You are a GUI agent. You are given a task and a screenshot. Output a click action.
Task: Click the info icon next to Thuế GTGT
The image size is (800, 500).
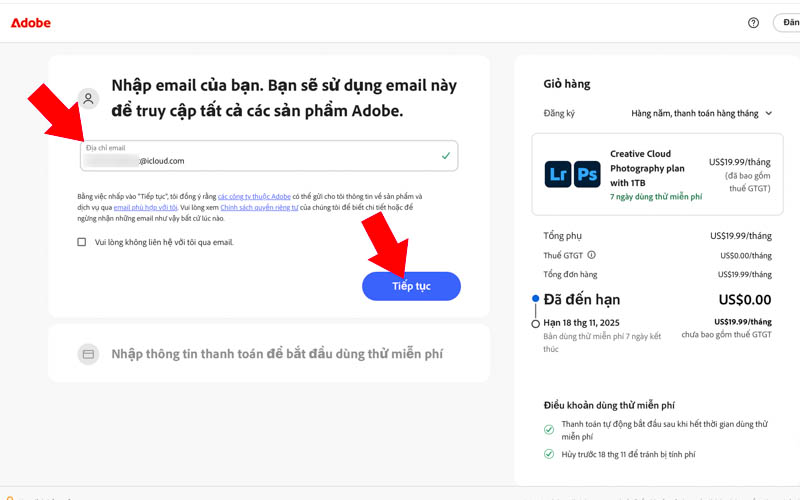[x=591, y=255]
